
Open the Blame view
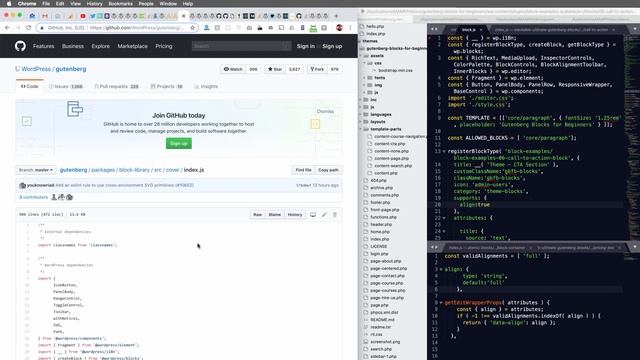pos(275,215)
